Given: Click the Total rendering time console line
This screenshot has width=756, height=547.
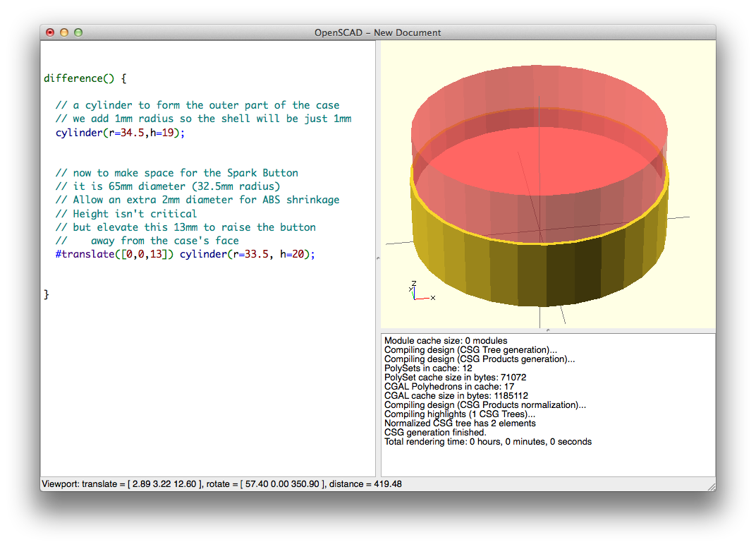Looking at the screenshot, I should 487,441.
